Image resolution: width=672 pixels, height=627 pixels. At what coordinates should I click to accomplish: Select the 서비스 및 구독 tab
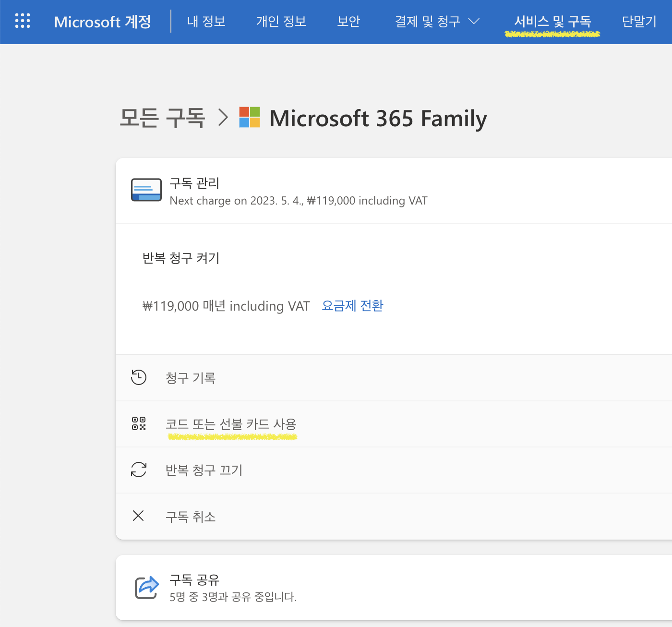(552, 21)
